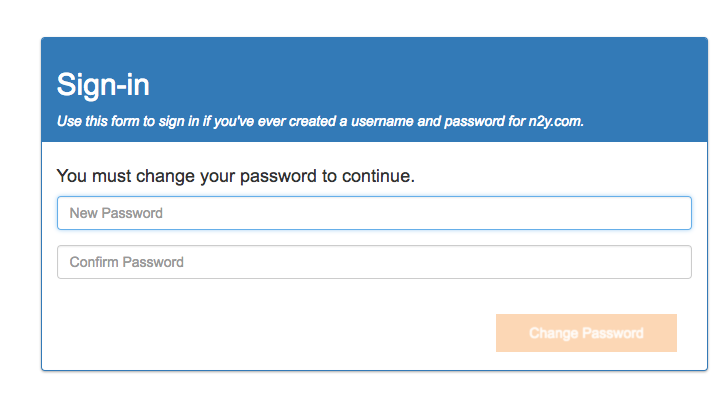The width and height of the screenshot is (718, 408).
Task: Submit the form via the orange button
Action: pyautogui.click(x=586, y=333)
